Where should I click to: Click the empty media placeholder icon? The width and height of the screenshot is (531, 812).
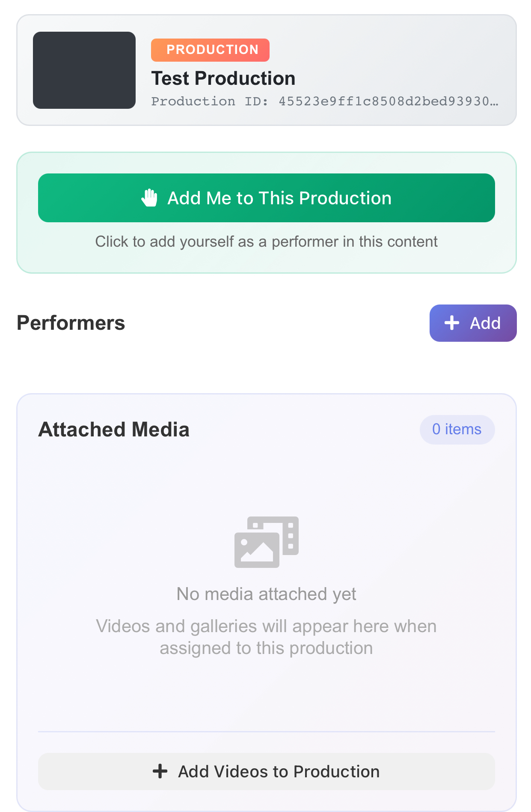coord(266,542)
